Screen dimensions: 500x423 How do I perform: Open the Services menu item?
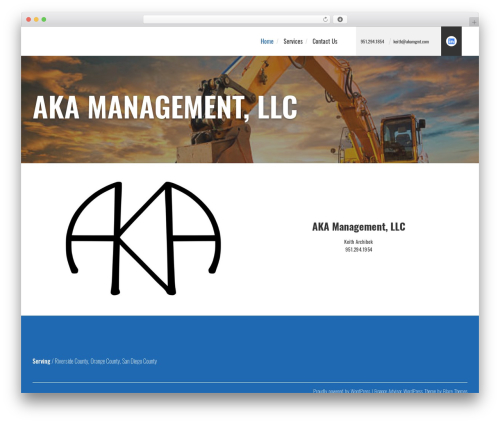click(293, 41)
